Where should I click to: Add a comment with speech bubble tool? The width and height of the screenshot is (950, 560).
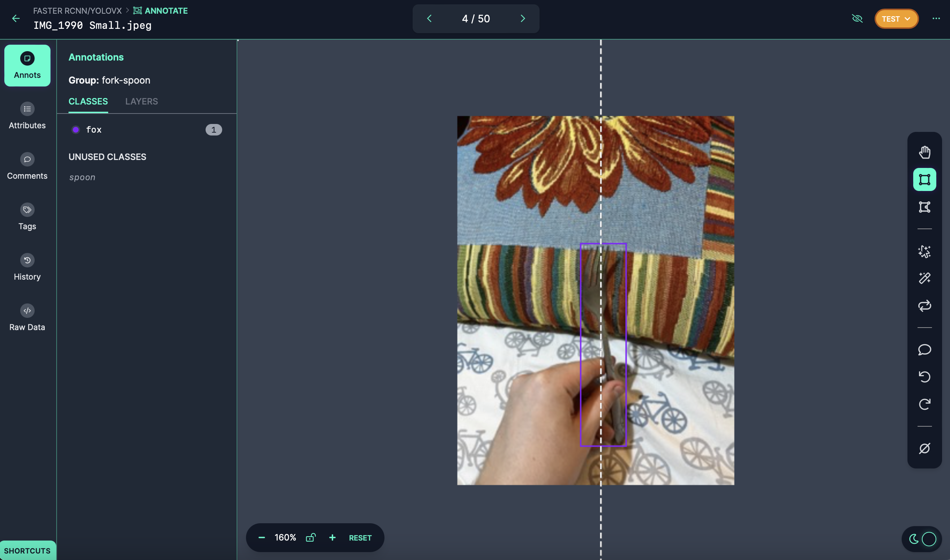[x=924, y=350]
